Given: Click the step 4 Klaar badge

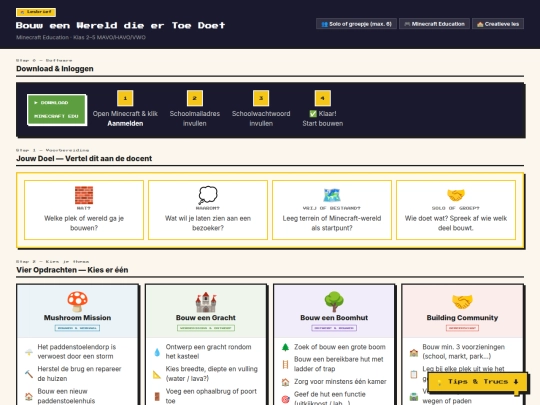Looking at the screenshot, I should point(323,98).
